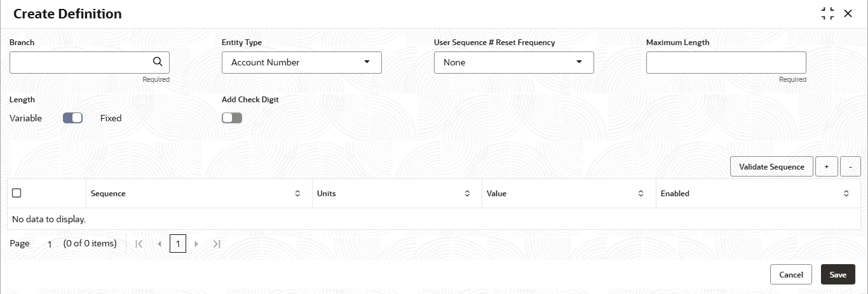The width and height of the screenshot is (868, 294).
Task: Jump to the last page of the table
Action: pyautogui.click(x=216, y=244)
